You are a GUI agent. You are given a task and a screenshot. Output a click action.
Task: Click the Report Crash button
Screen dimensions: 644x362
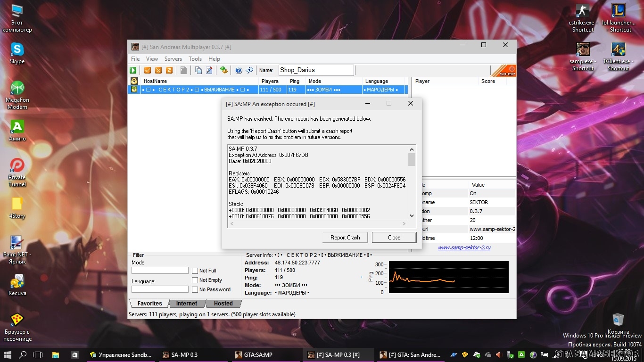pyautogui.click(x=345, y=238)
